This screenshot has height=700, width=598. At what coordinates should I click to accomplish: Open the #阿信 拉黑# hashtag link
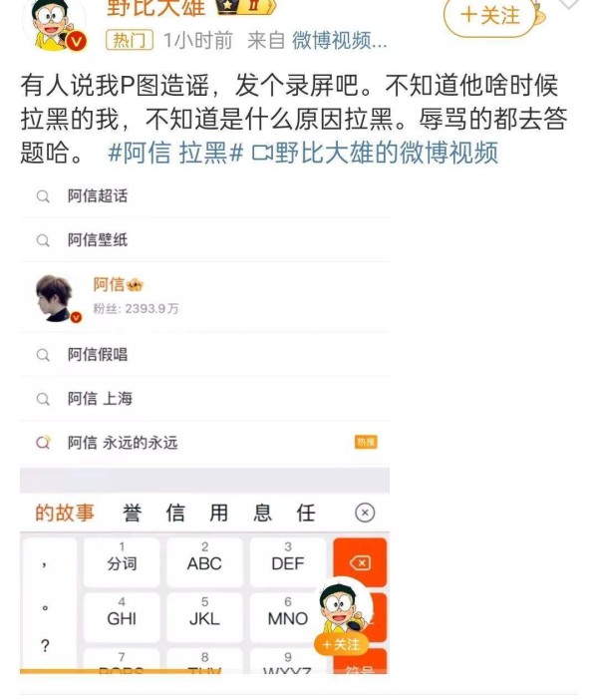175,153
